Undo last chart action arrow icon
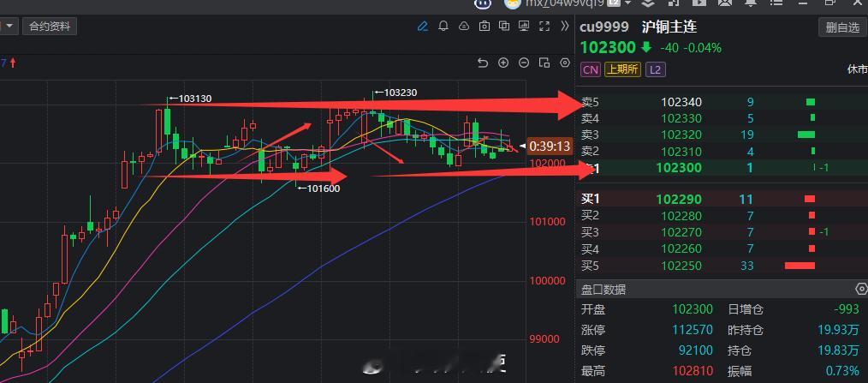 click(483, 63)
